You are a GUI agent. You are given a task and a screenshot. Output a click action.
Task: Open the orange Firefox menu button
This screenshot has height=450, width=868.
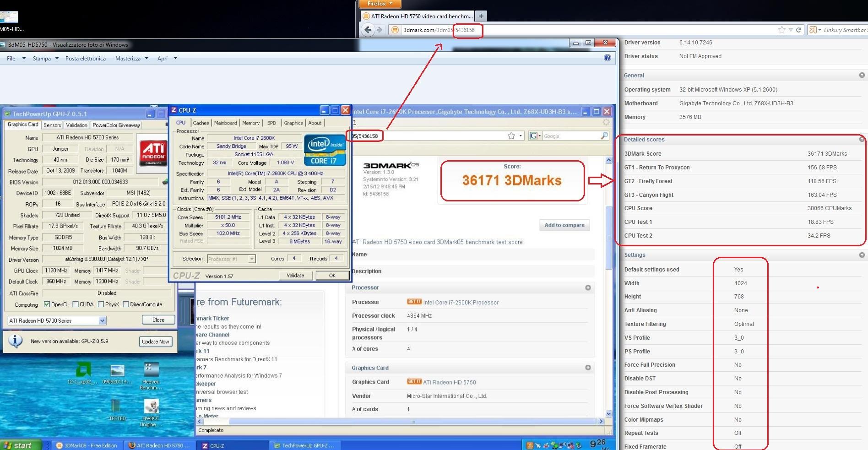[380, 4]
